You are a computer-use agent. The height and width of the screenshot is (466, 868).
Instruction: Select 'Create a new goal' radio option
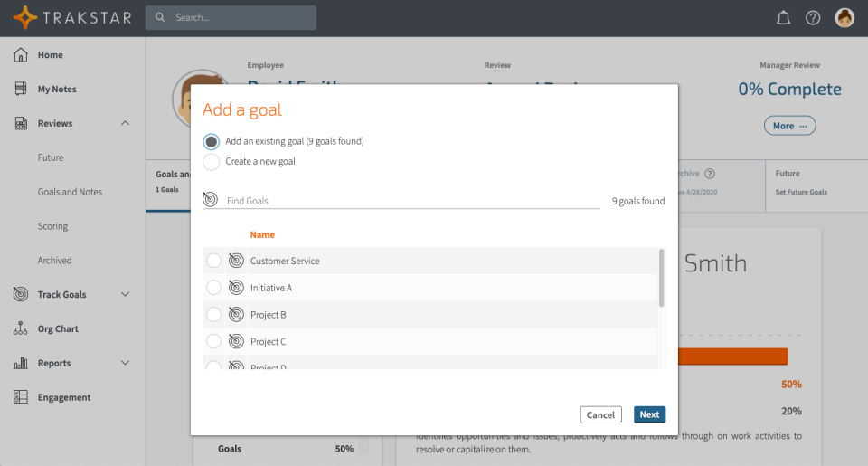point(212,162)
